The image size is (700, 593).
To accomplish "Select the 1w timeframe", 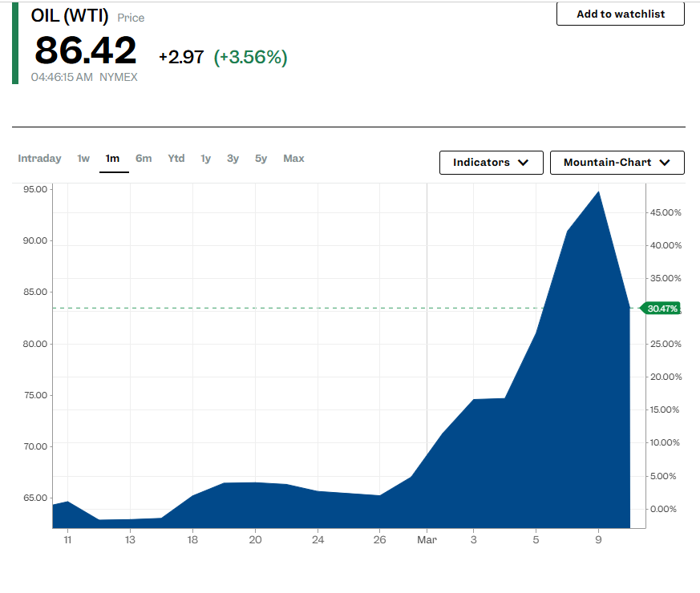I will point(83,158).
